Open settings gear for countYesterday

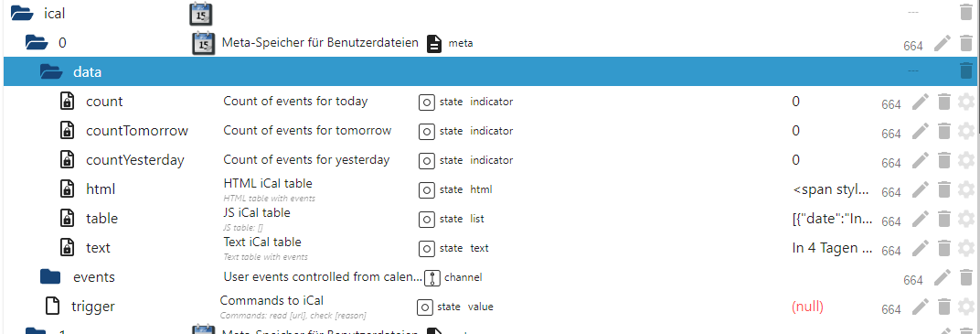[966, 161]
